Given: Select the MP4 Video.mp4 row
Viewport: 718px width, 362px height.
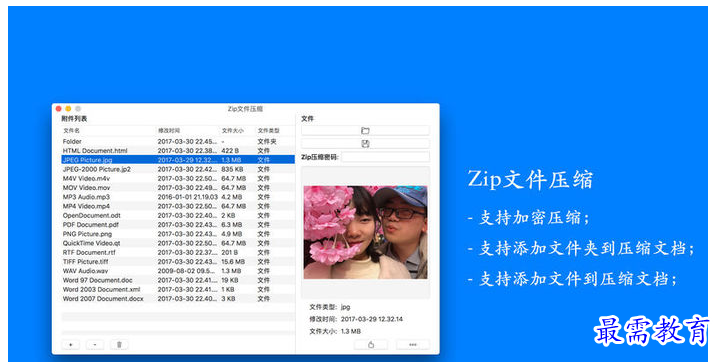Looking at the screenshot, I should click(178, 206).
